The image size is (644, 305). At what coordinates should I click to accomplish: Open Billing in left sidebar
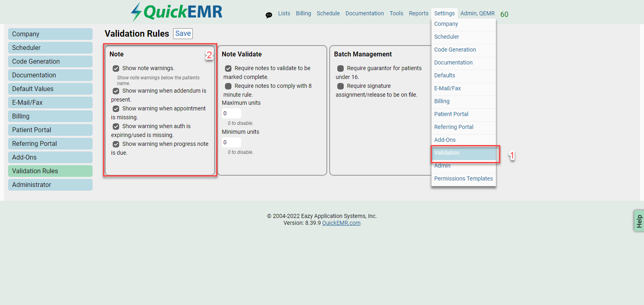50,116
